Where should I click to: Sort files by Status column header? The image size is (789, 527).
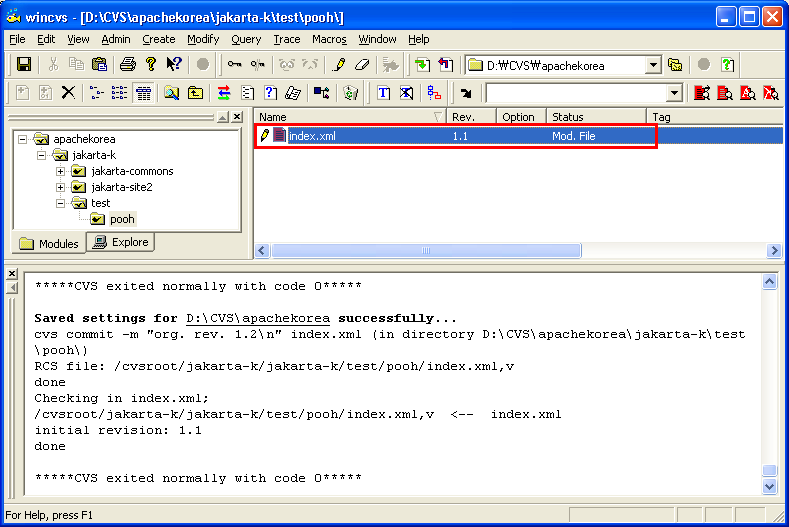pyautogui.click(x=596, y=117)
